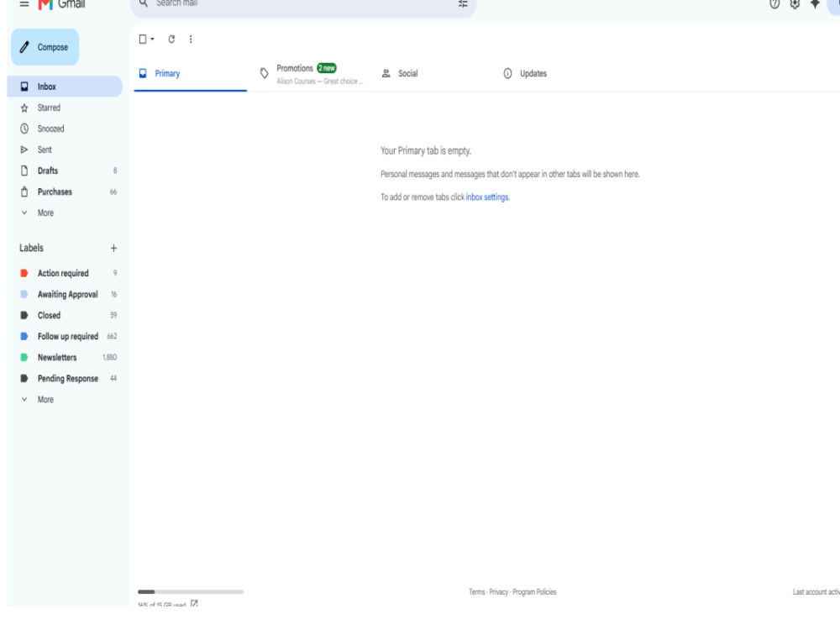
Task: Refresh the mail list
Action: point(171,39)
